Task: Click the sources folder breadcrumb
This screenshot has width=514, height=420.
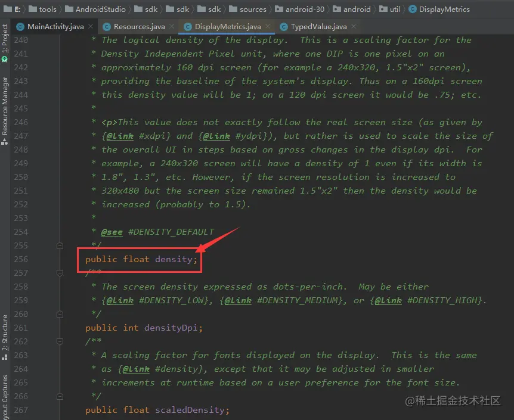Action: (x=247, y=9)
